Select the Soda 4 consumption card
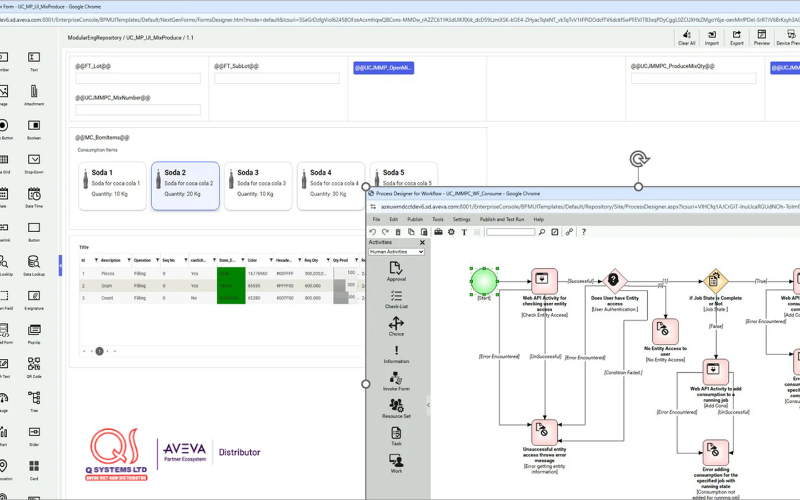Viewport: 800px width, 500px height. coord(331,186)
